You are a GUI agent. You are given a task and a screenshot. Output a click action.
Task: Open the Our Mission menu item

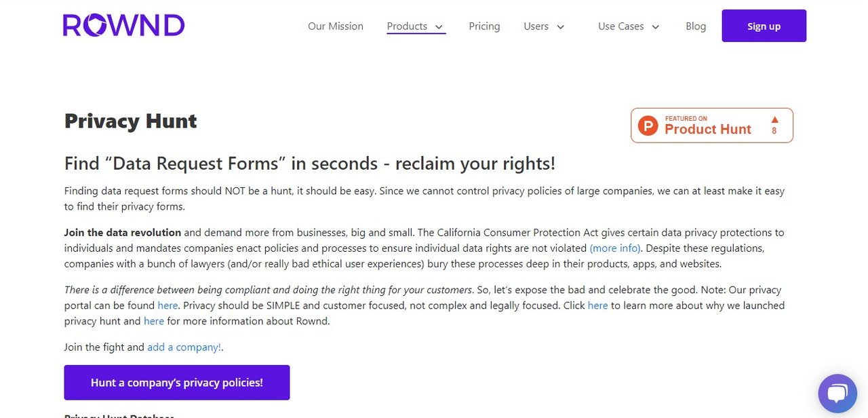click(x=336, y=26)
